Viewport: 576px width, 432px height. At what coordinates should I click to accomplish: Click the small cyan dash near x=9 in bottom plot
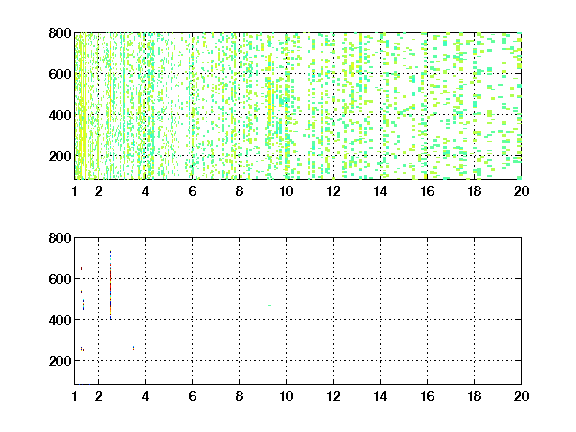[x=270, y=305]
